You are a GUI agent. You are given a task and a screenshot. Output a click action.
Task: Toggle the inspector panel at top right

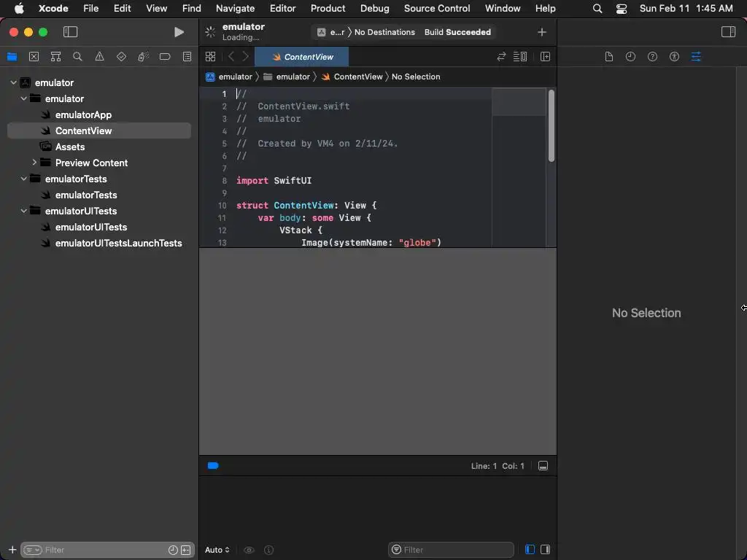coord(728,32)
